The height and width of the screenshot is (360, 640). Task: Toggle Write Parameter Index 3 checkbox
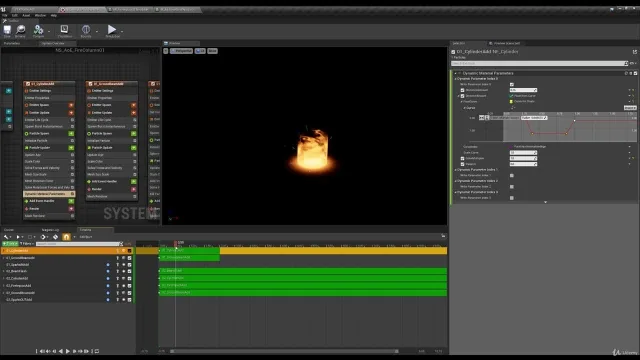coord(512,198)
